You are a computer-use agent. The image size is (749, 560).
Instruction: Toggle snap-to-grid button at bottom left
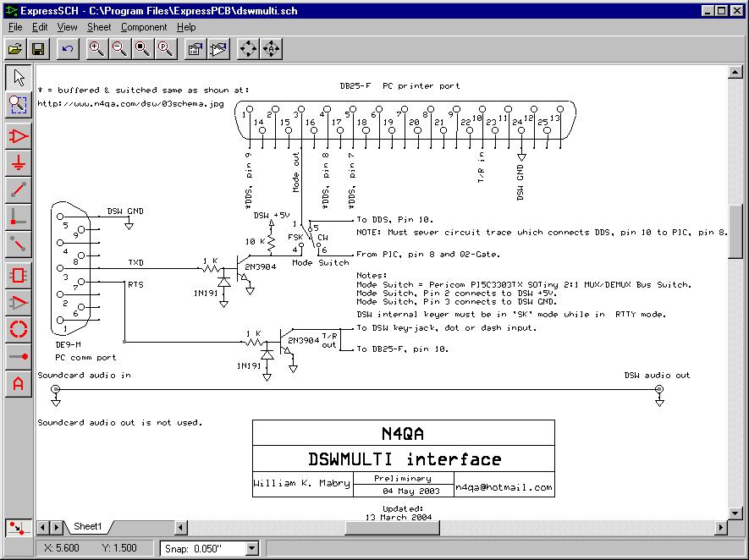point(16,528)
